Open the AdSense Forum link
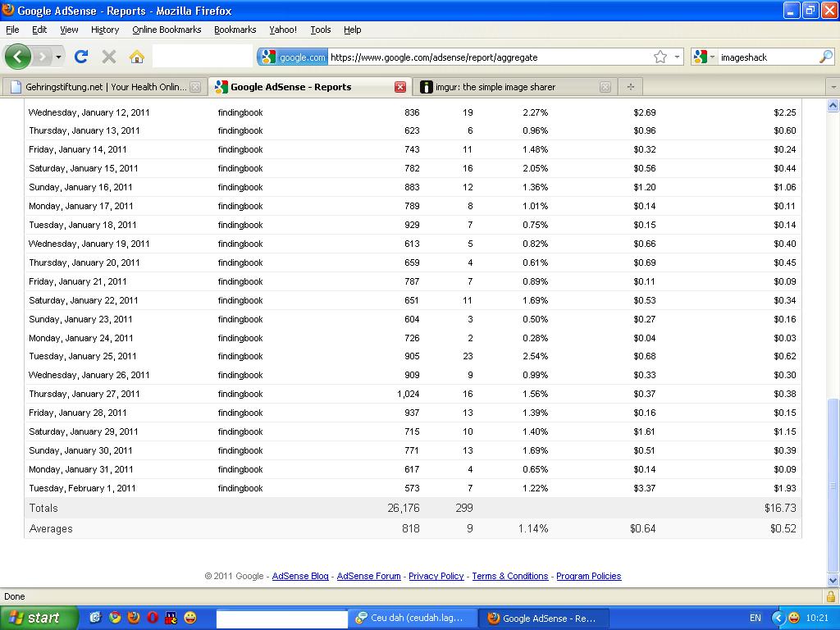This screenshot has width=840, height=630. [x=368, y=576]
